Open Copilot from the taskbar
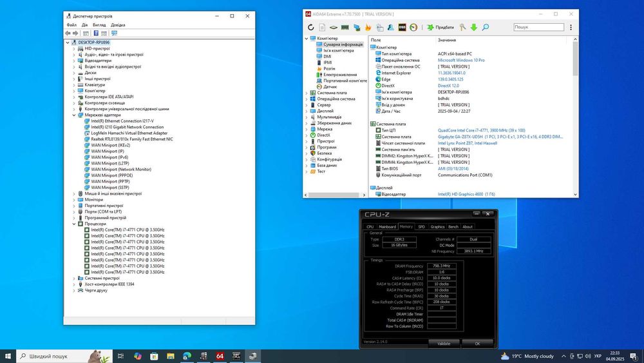Image resolution: width=644 pixels, height=363 pixels. tap(138, 356)
